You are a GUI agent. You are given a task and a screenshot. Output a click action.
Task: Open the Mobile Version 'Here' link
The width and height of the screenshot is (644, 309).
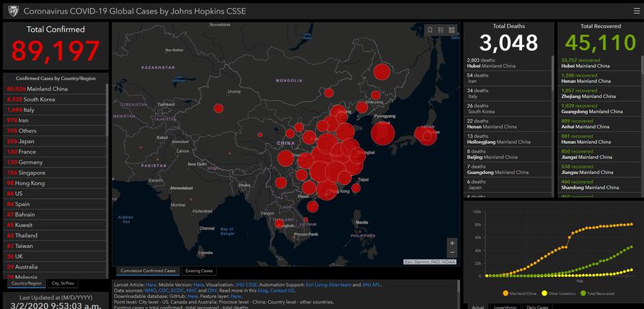tap(199, 285)
